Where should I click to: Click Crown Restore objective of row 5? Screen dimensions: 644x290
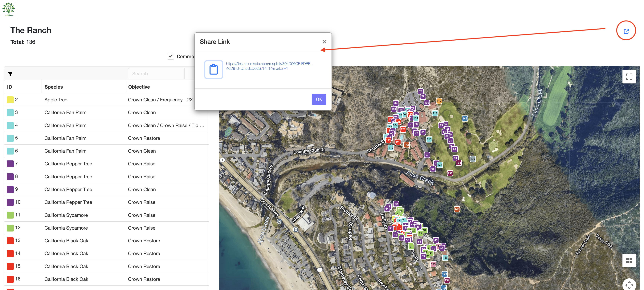pyautogui.click(x=144, y=138)
